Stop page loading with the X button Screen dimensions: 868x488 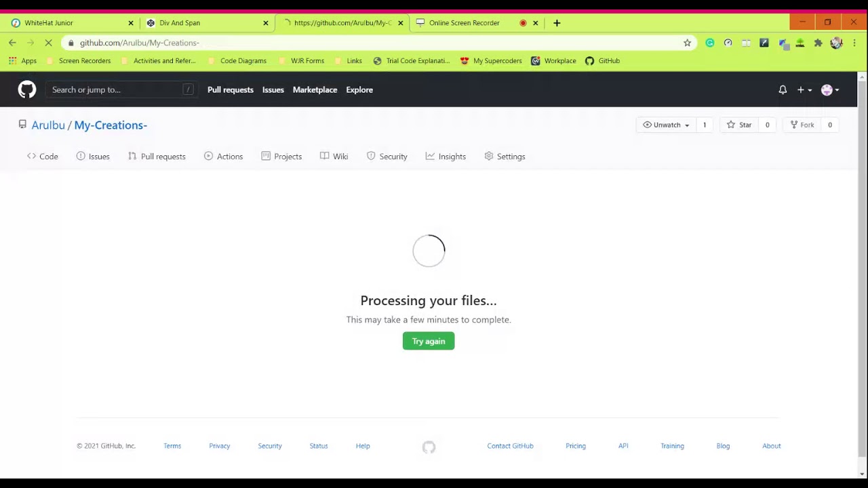[49, 43]
